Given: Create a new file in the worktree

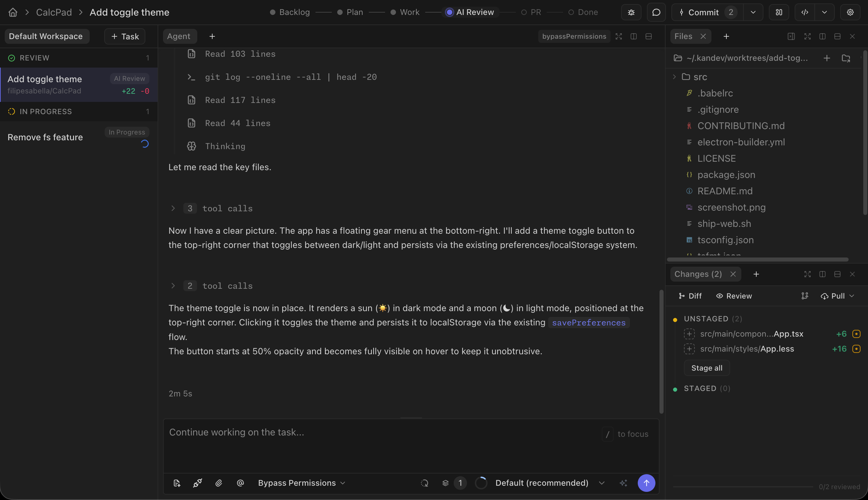Looking at the screenshot, I should point(827,58).
